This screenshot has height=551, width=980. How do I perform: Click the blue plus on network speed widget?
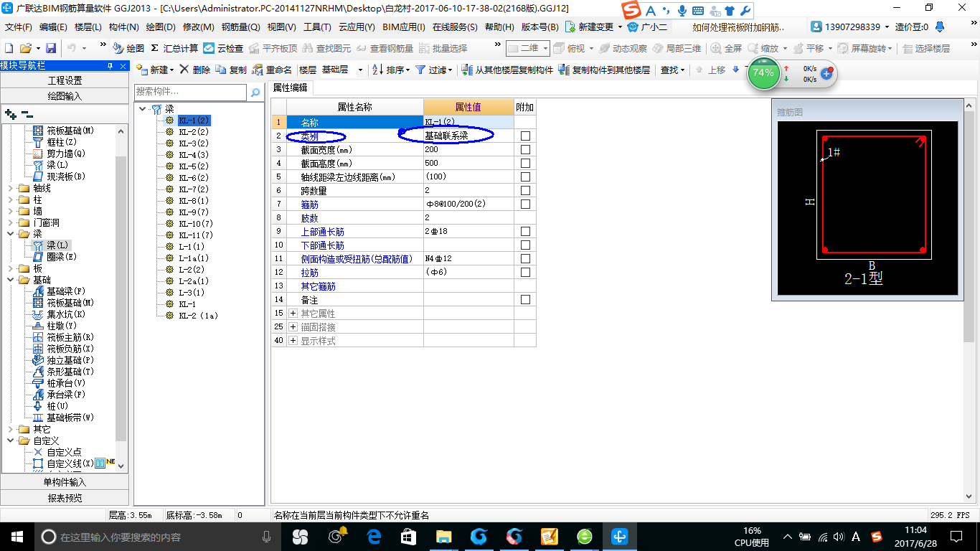point(826,73)
